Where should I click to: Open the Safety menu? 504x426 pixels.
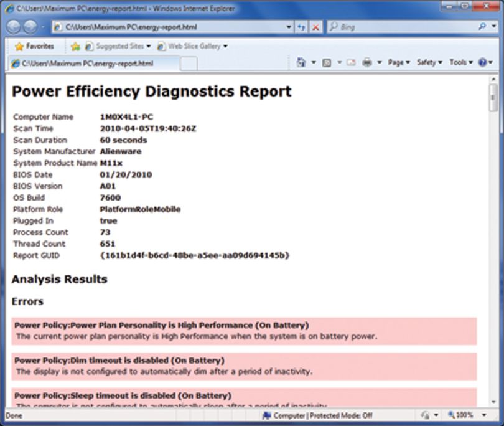(x=429, y=62)
